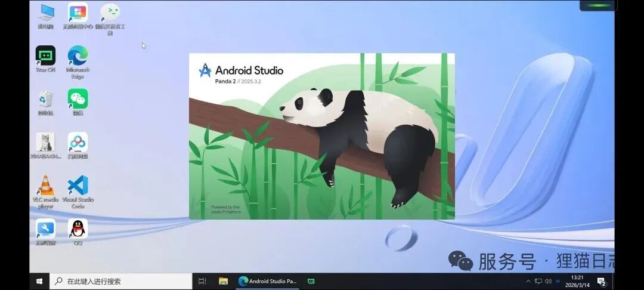
Task: Expand the hidden system tray icons
Action: pyautogui.click(x=528, y=282)
